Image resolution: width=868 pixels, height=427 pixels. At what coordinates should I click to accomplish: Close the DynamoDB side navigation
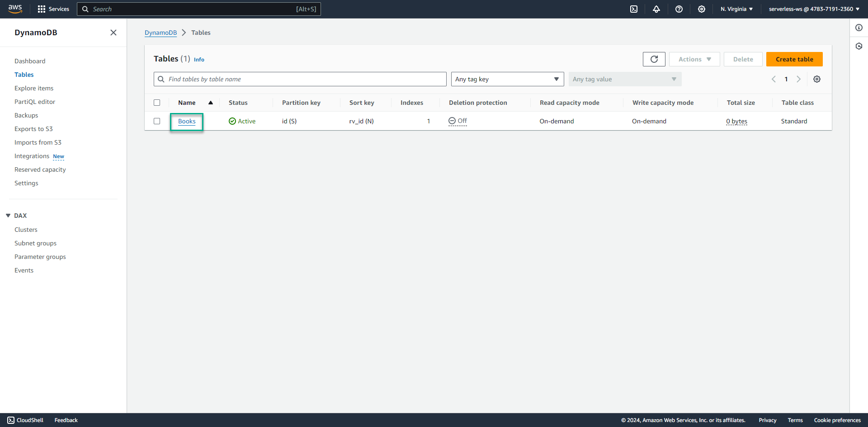113,33
